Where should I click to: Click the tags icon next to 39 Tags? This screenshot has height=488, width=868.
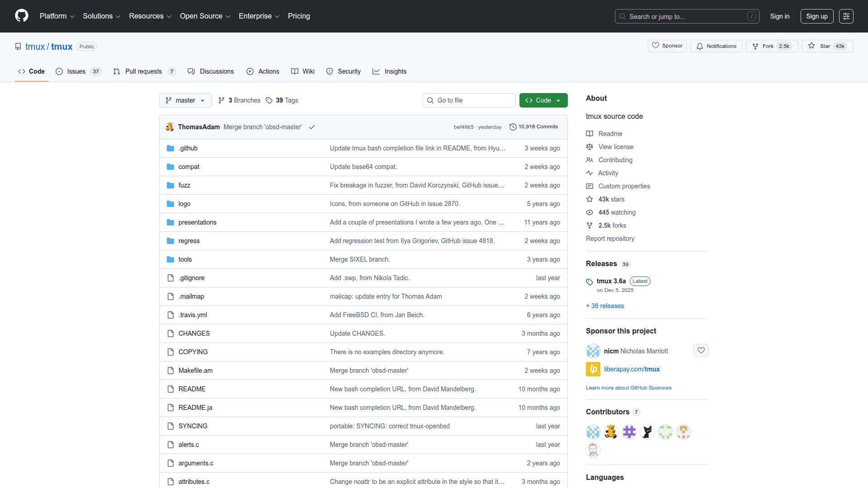click(269, 100)
